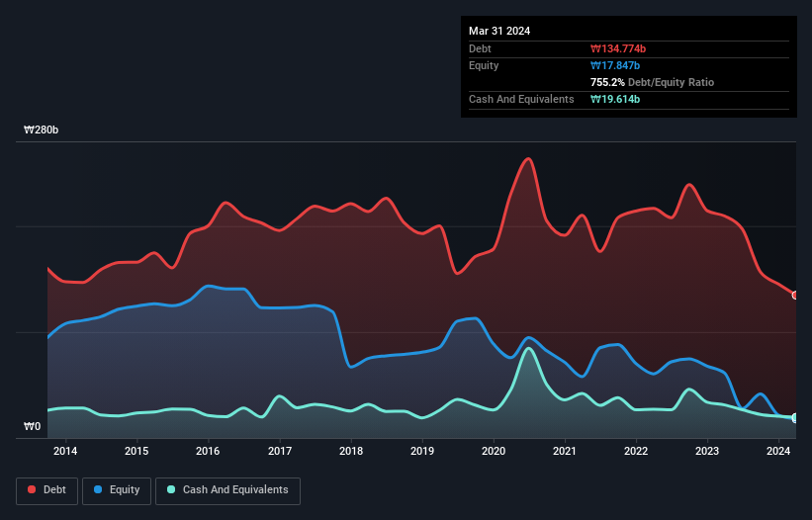Click the 2014 x-axis year label
Viewport: 812px width, 520px height.
pos(65,451)
